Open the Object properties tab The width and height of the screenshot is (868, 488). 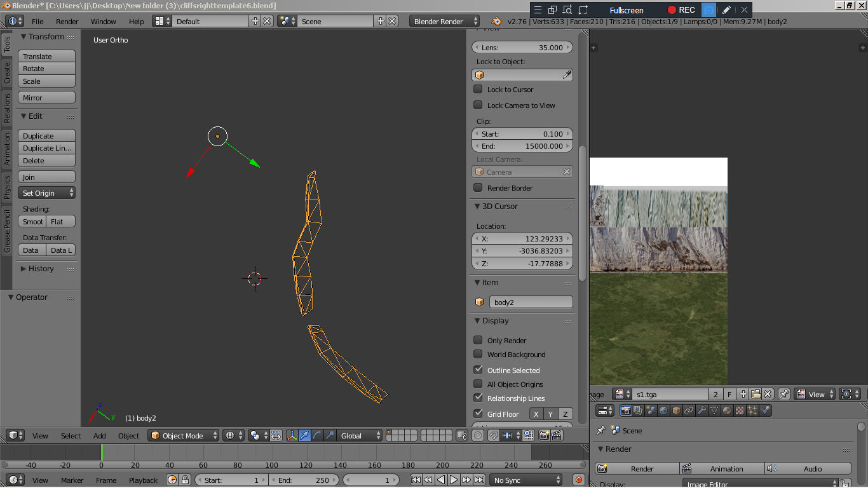click(x=676, y=410)
